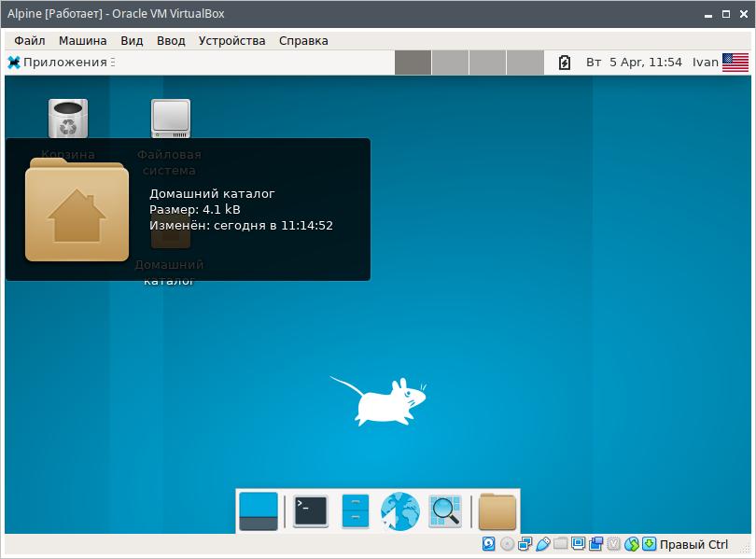Open the Устройства menu
This screenshot has width=756, height=559.
tap(231, 40)
